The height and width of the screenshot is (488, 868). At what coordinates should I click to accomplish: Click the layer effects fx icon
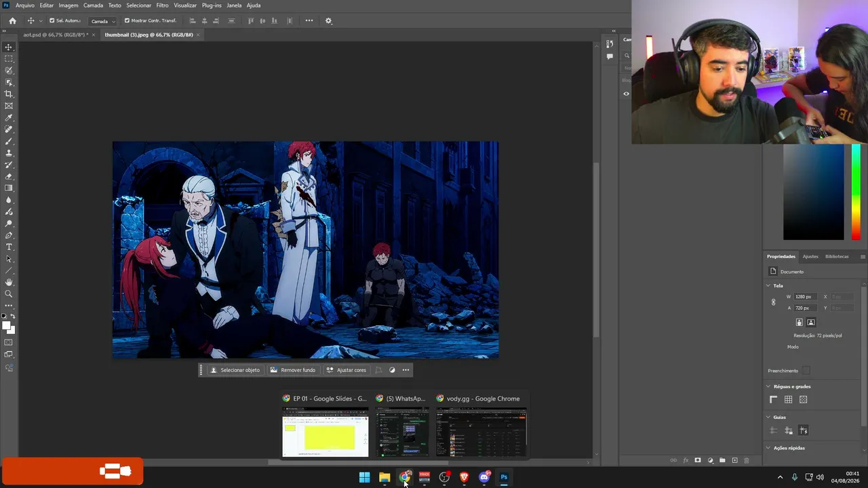(686, 460)
